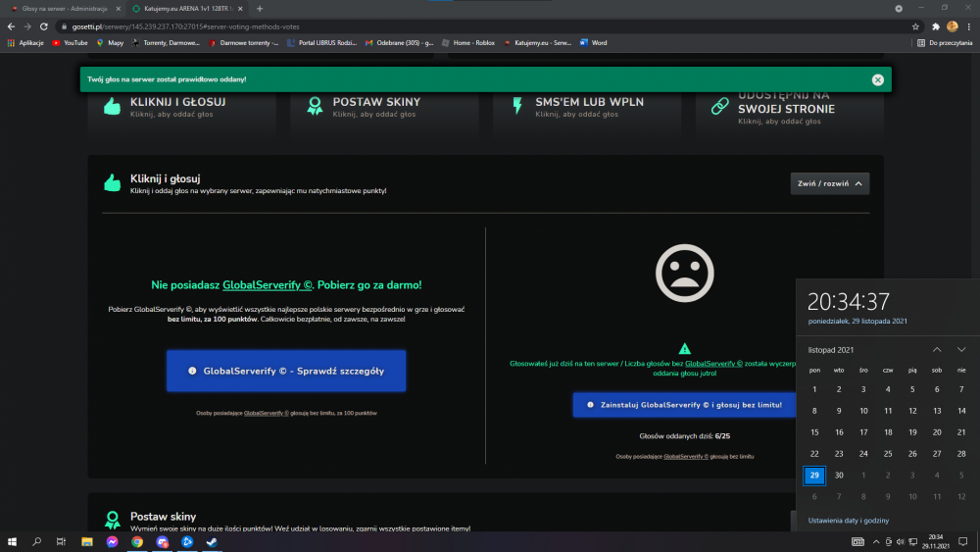Open Task View on taskbar
This screenshot has height=552, width=980.
point(61,541)
